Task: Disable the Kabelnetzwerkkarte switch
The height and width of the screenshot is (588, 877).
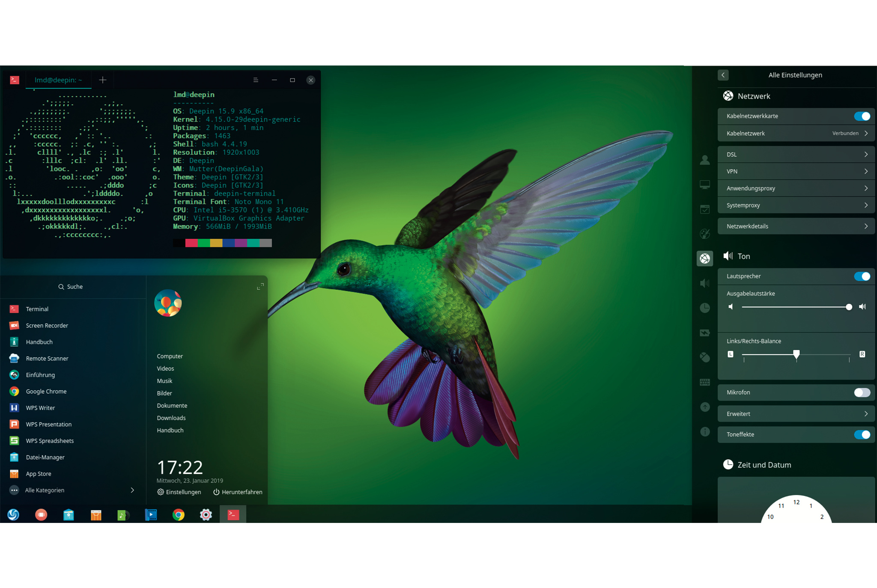Action: point(862,116)
